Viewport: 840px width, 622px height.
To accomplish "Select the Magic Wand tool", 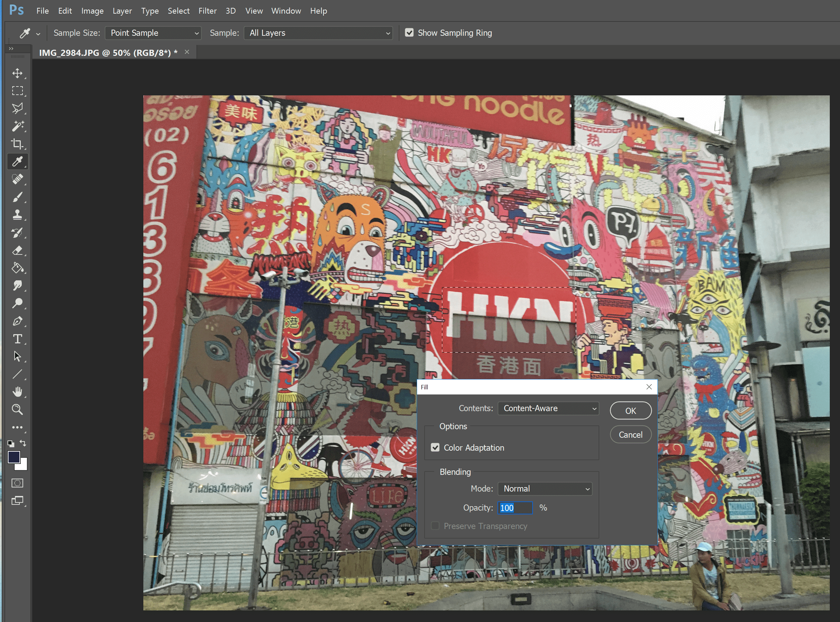I will (x=17, y=126).
